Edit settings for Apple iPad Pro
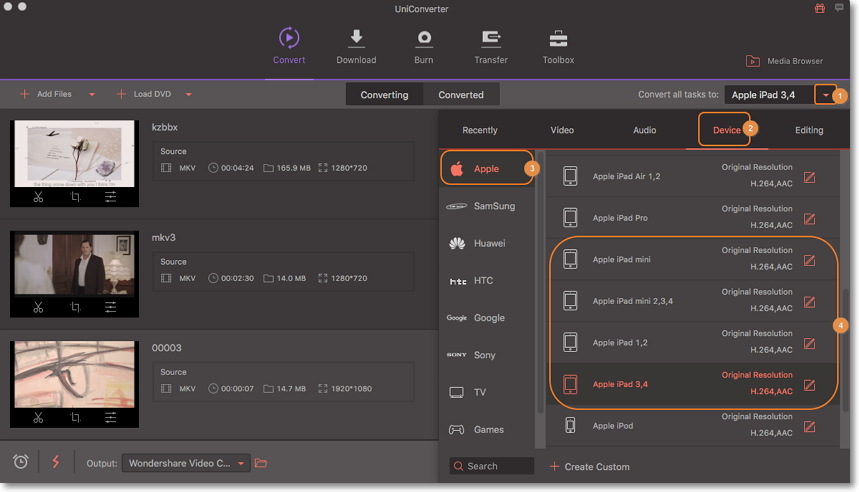Image resolution: width=859 pixels, height=492 pixels. 809,219
